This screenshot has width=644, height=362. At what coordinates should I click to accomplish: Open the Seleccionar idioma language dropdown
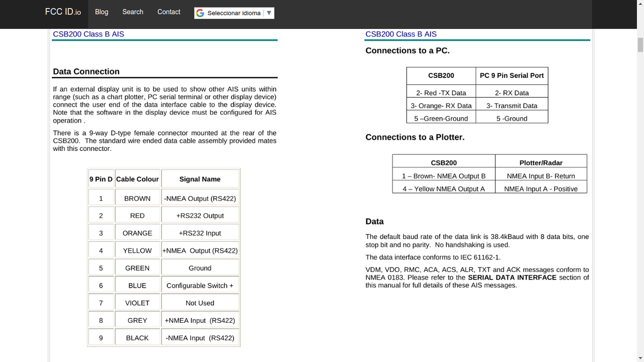coord(234,13)
